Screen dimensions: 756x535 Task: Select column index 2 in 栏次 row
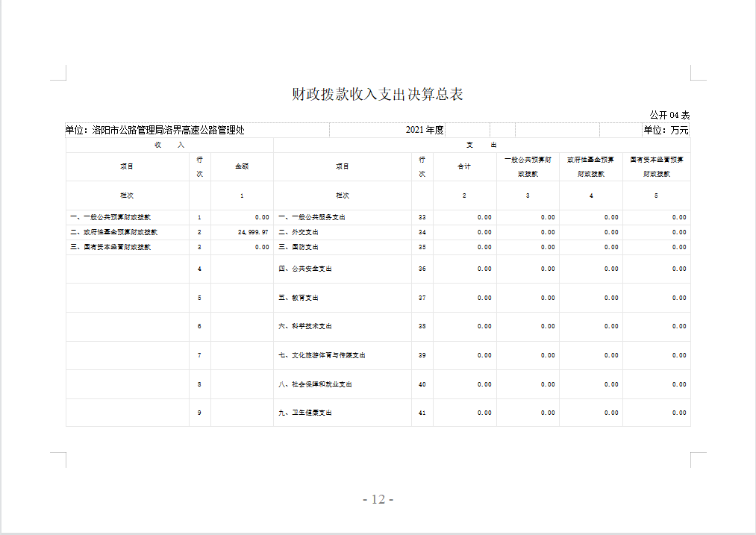(x=464, y=195)
